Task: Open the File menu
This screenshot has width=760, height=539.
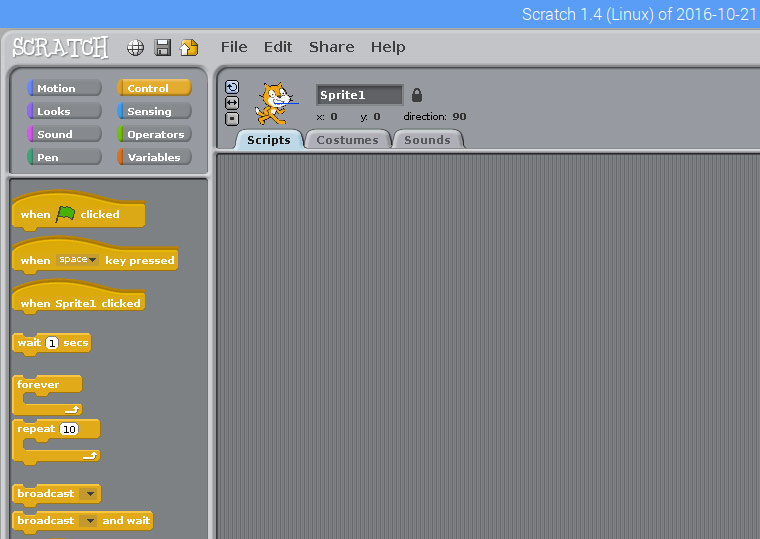Action: 234,47
